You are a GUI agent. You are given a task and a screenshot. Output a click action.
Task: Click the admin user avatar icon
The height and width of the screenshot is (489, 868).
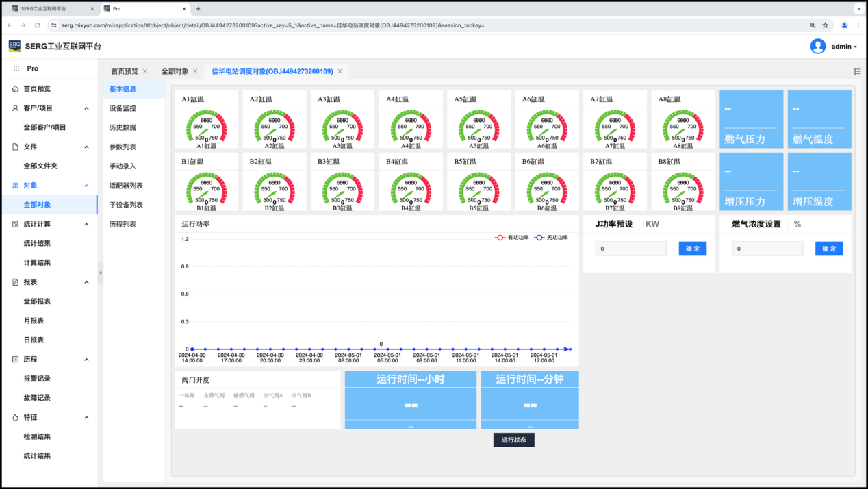[x=817, y=47]
